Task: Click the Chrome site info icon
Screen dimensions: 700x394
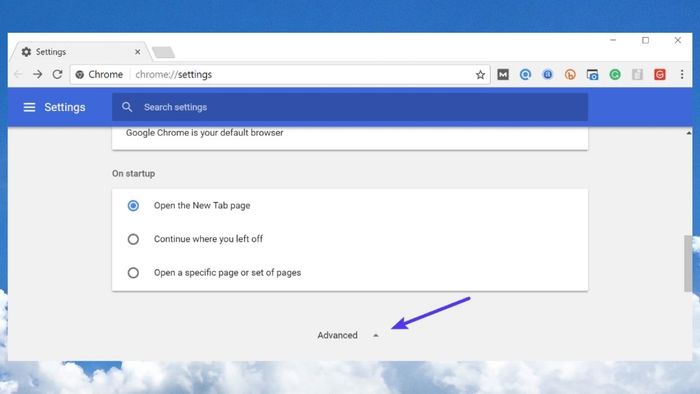Action: point(79,75)
